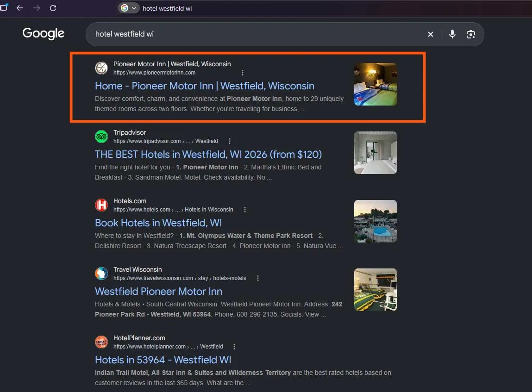Open options menu for pioneermotorinn.com result
This screenshot has height=392, width=532.
click(242, 73)
